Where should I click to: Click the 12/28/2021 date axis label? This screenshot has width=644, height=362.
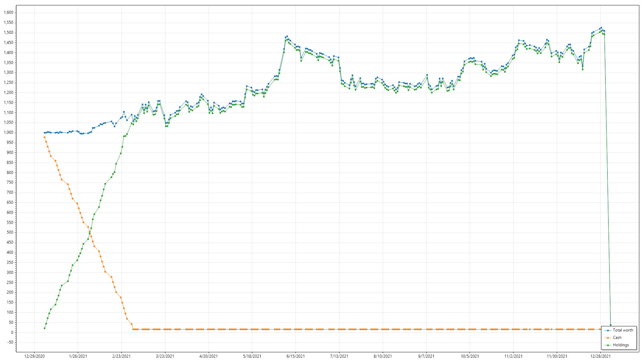point(601,356)
